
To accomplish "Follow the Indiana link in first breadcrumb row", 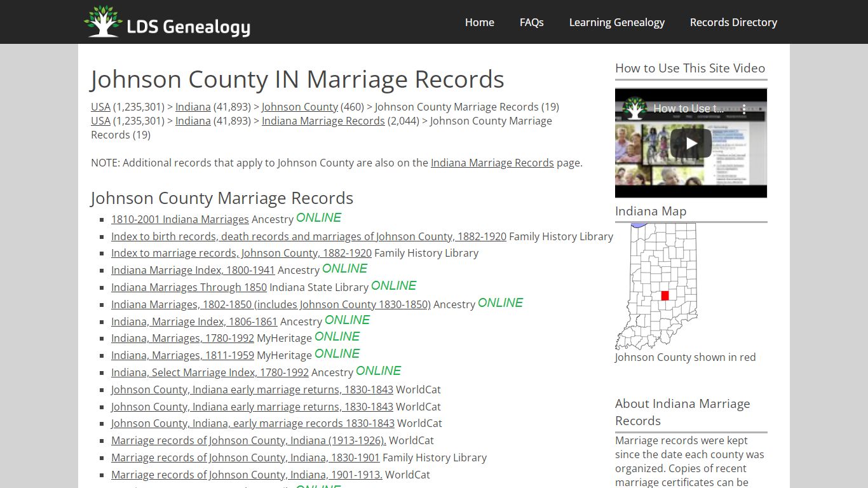I will (193, 107).
